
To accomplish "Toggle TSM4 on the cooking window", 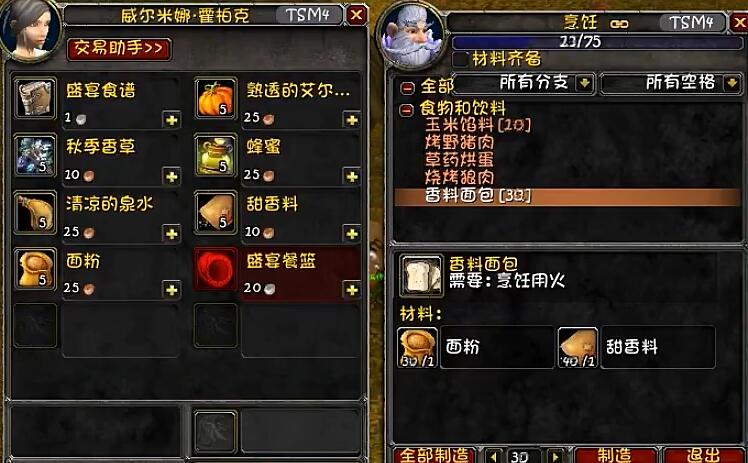I will (x=691, y=22).
